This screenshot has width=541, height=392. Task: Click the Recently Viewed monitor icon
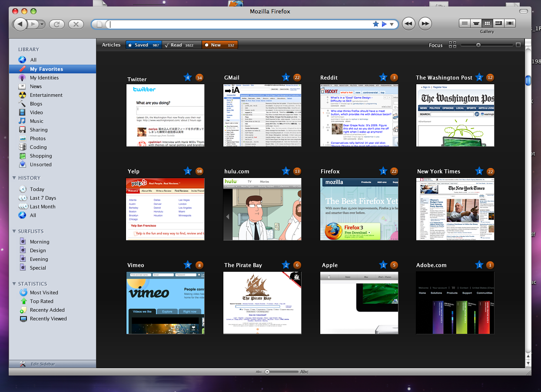click(x=23, y=319)
